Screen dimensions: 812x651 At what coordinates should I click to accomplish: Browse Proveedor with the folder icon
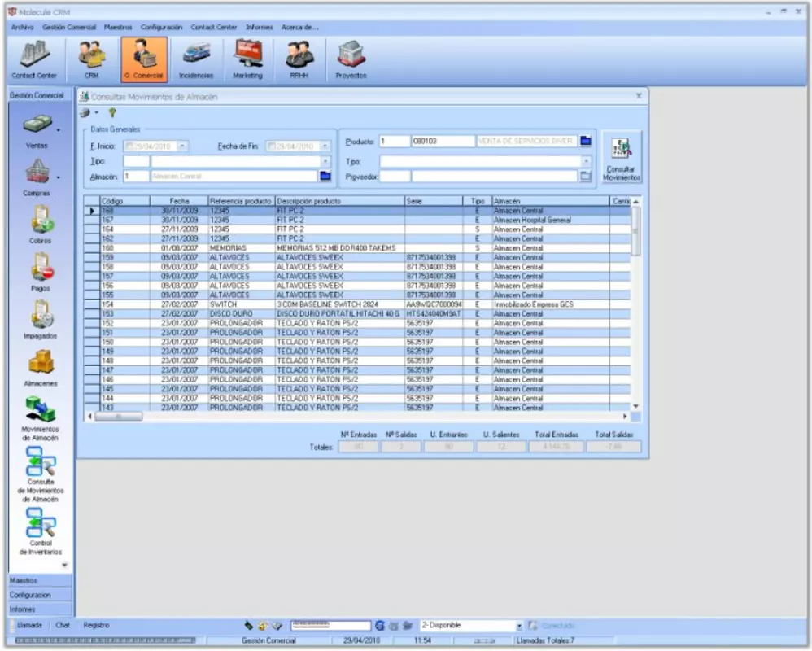(585, 176)
